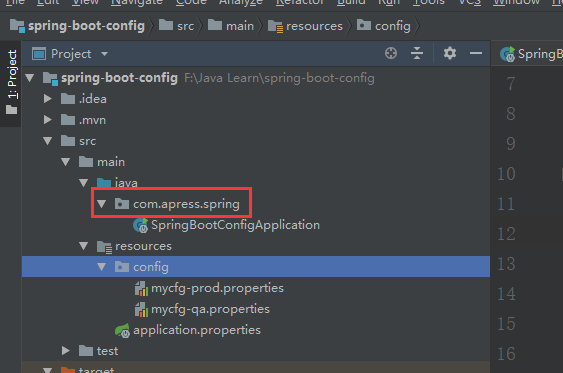
Task: Hide the Project tool window
Action: coord(476,53)
